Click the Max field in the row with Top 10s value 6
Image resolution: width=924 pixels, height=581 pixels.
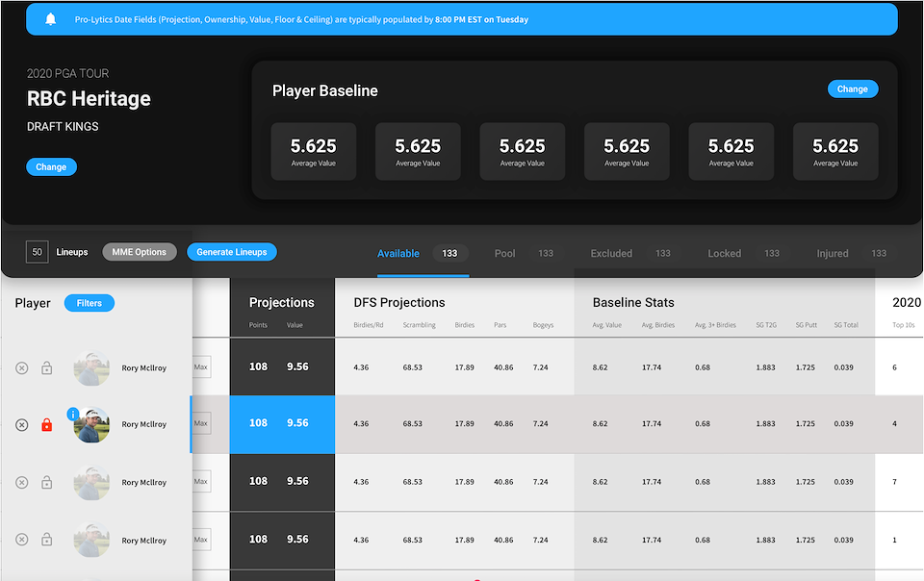click(201, 366)
